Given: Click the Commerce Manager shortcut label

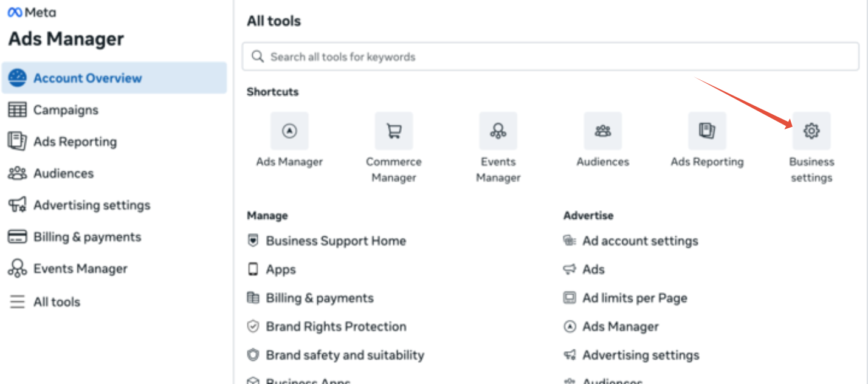Looking at the screenshot, I should tap(394, 170).
